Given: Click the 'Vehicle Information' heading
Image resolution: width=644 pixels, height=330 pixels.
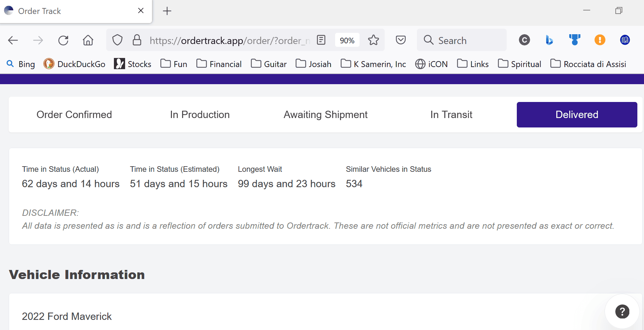Looking at the screenshot, I should coord(77,274).
